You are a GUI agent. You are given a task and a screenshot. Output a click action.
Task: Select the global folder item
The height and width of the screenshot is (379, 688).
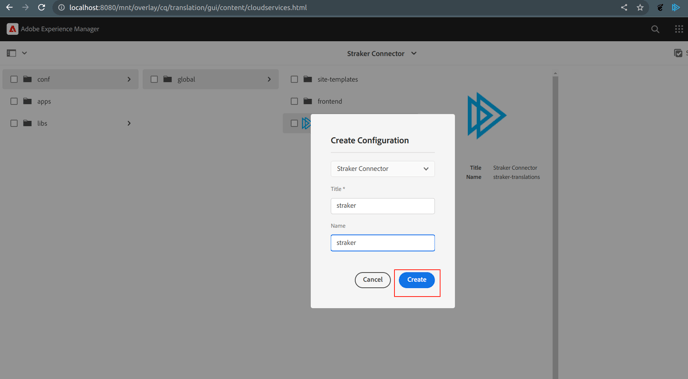pyautogui.click(x=211, y=79)
